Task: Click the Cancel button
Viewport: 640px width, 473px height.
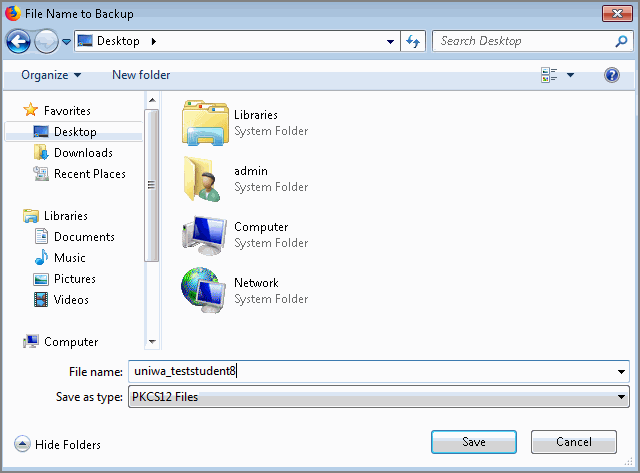Action: coord(573,442)
